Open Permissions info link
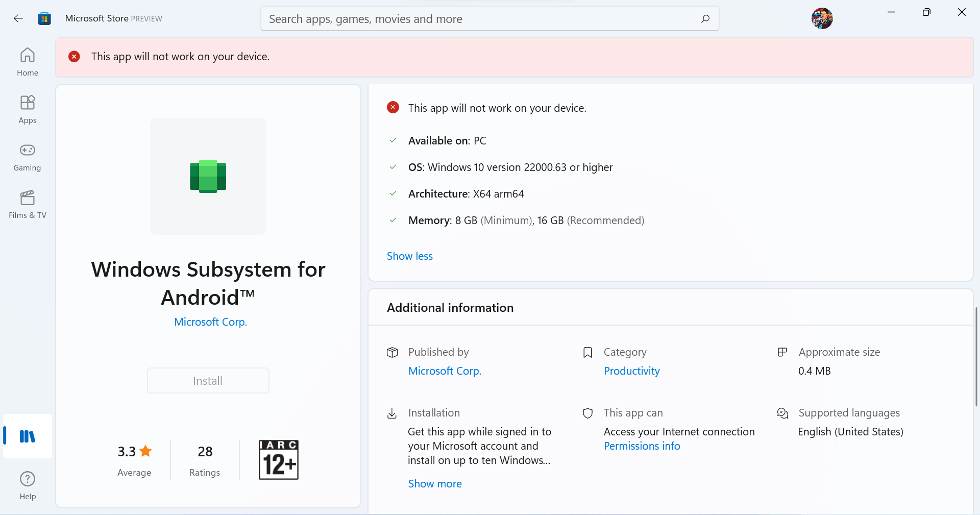This screenshot has width=980, height=515. (x=642, y=446)
